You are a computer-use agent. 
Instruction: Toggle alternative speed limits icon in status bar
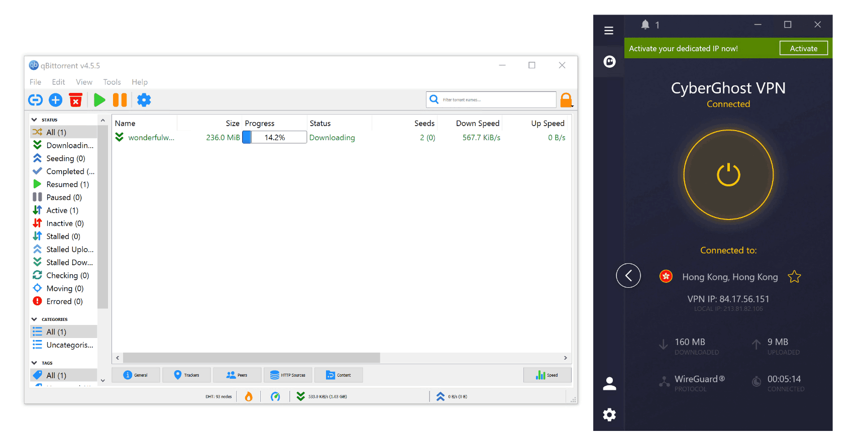coord(275,397)
